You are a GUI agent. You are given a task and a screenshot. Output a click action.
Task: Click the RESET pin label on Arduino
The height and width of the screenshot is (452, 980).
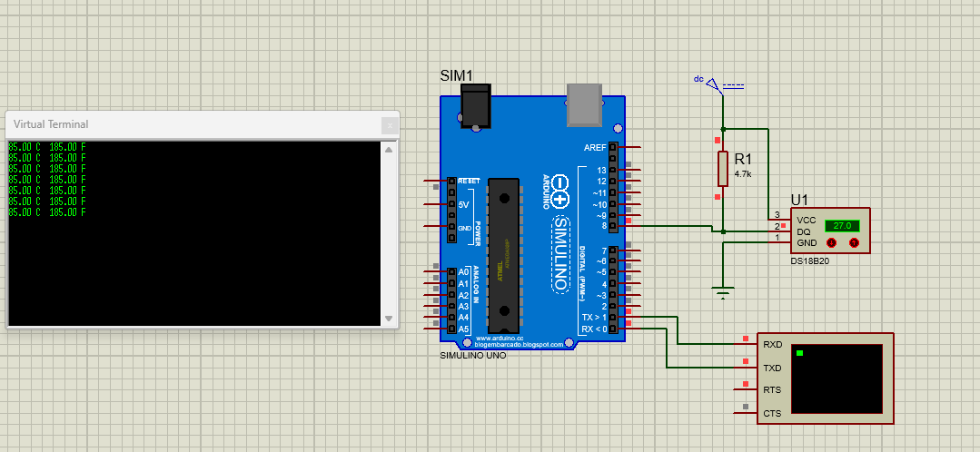[469, 181]
